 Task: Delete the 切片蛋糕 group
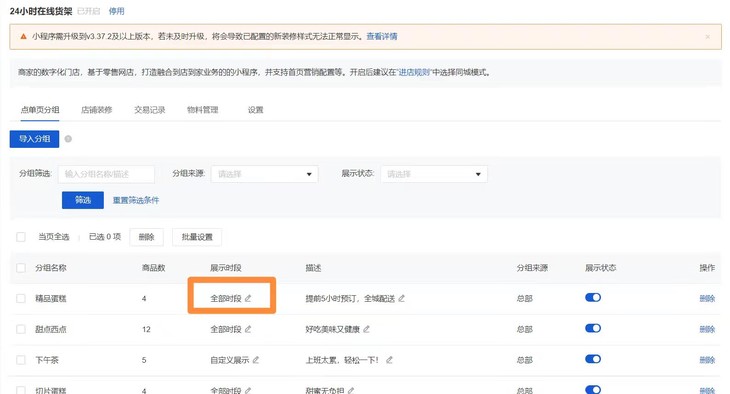point(707,390)
